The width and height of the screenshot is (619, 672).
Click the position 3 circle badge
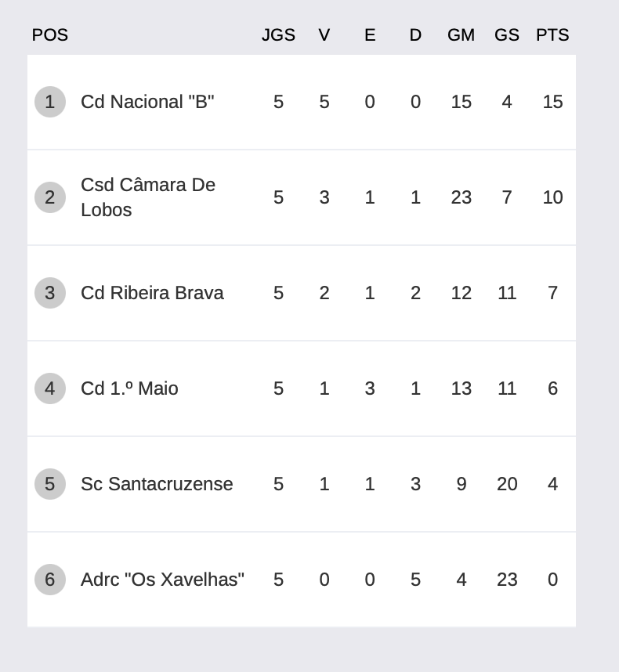tap(49, 293)
